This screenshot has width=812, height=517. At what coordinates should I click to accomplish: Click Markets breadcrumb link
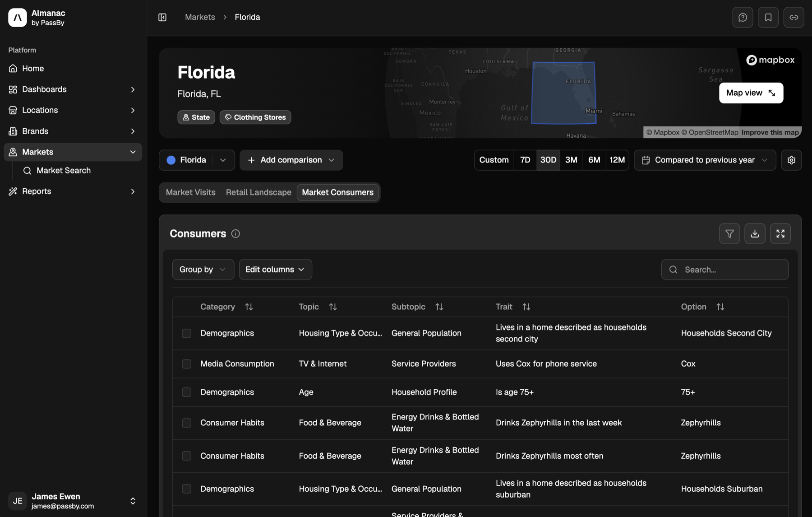coord(200,17)
